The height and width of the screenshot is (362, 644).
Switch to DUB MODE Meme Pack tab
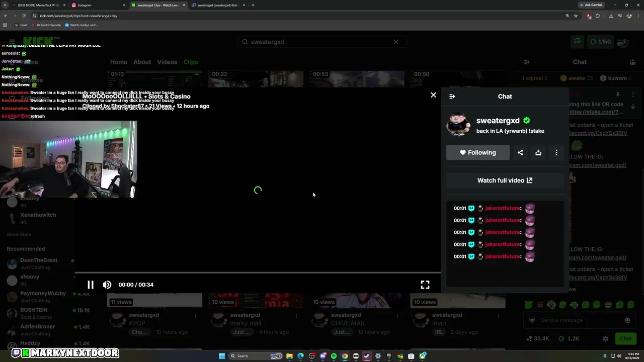[x=38, y=5]
